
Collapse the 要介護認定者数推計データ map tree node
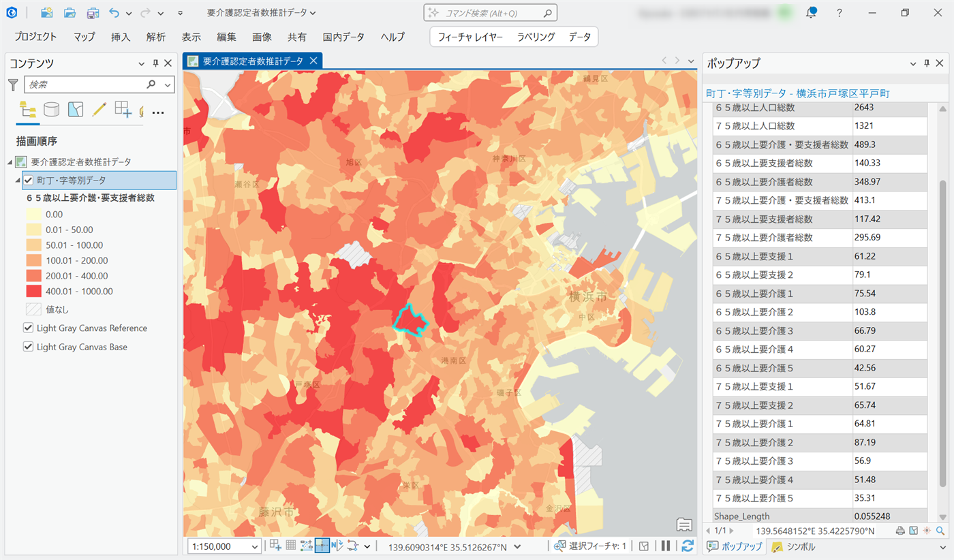coord(10,162)
